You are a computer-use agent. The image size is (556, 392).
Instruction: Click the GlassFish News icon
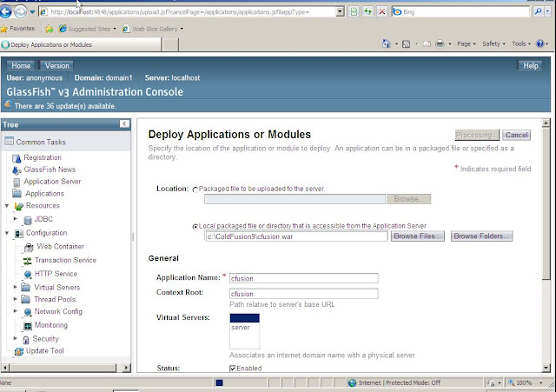[17, 170]
